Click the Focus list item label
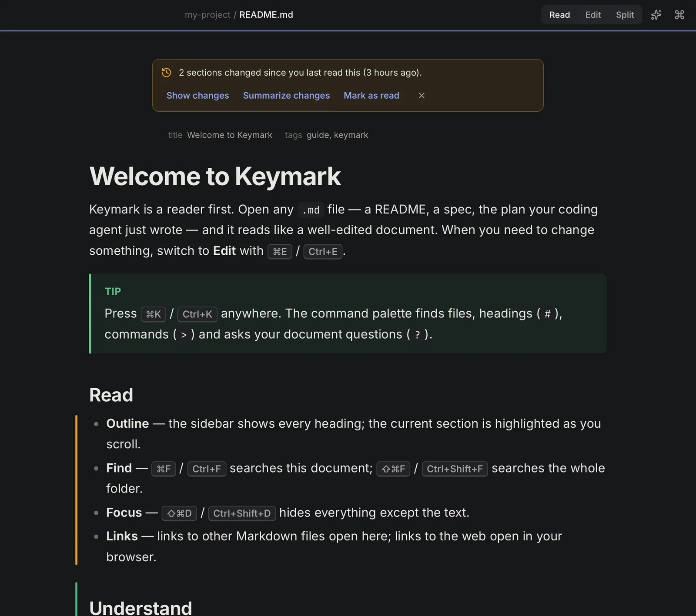 (124, 513)
